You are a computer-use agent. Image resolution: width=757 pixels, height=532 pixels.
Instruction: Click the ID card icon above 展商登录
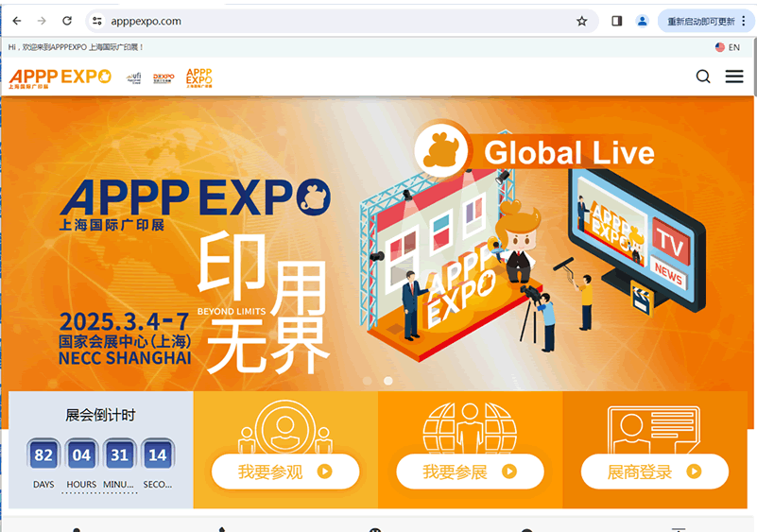[x=654, y=430]
